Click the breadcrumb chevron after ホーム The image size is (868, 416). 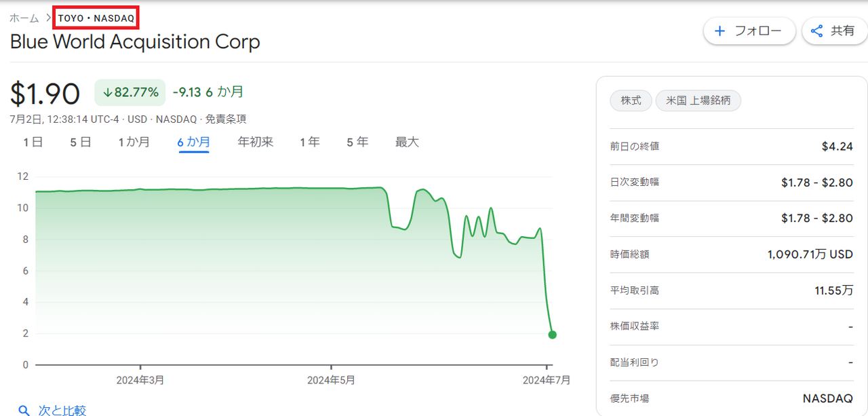pyautogui.click(x=49, y=18)
